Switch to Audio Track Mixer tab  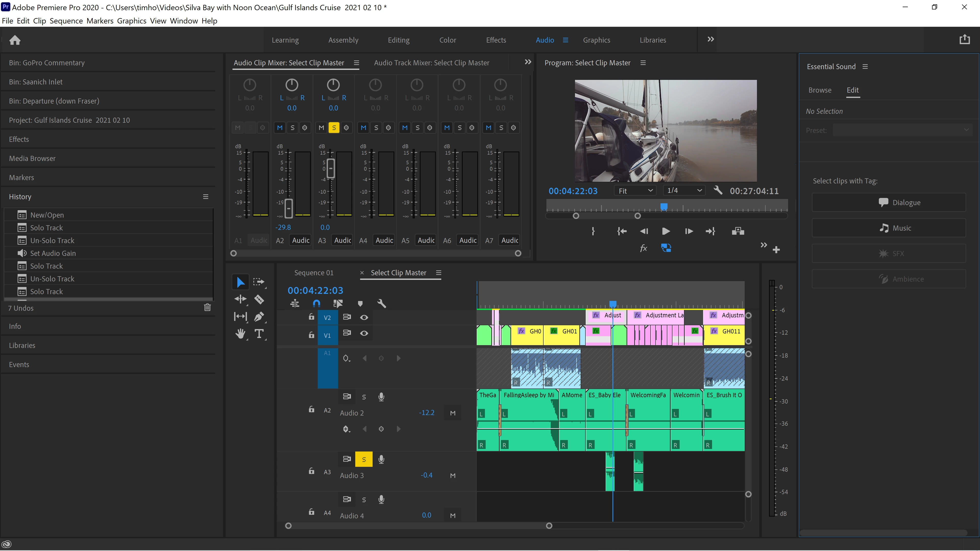tap(431, 63)
